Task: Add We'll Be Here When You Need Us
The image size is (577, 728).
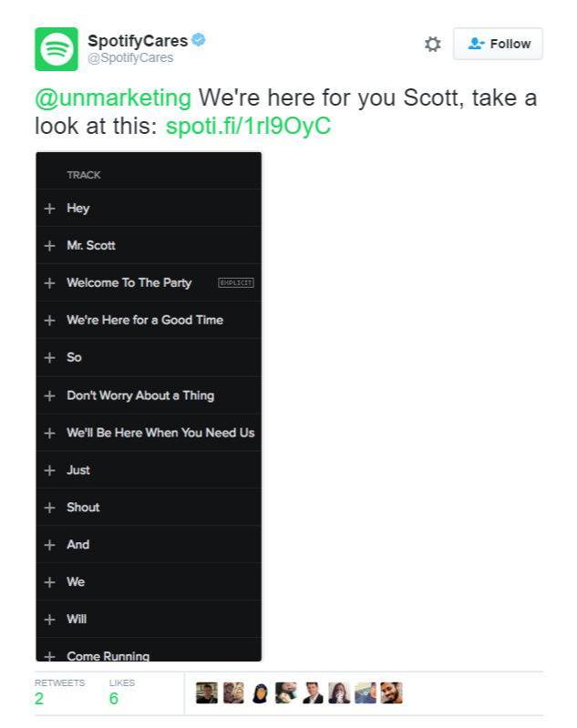Action: (x=50, y=433)
